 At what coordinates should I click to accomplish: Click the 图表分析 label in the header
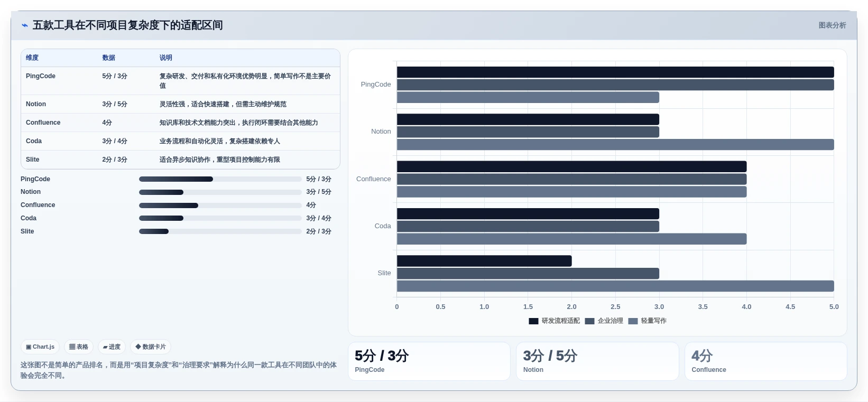[832, 25]
